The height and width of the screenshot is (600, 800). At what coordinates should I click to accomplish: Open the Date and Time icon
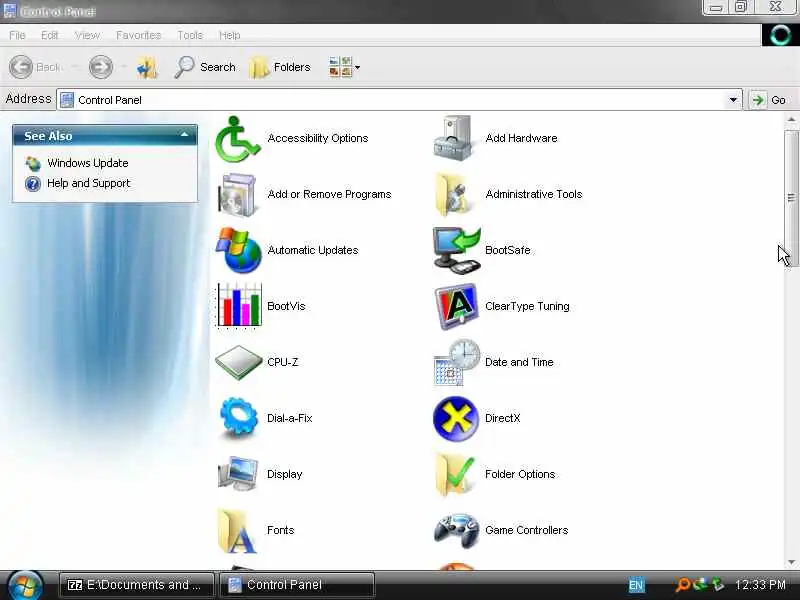click(x=457, y=362)
